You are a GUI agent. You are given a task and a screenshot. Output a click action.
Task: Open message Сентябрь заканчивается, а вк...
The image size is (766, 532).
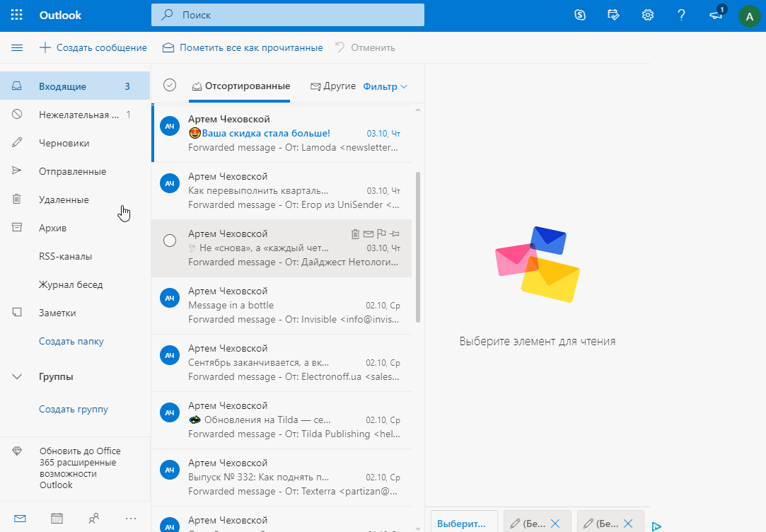(x=282, y=363)
